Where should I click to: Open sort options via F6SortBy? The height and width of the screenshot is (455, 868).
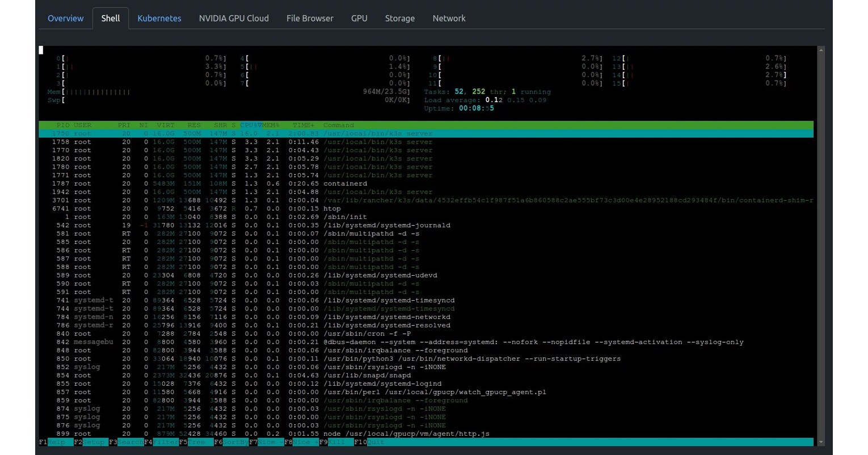231,442
